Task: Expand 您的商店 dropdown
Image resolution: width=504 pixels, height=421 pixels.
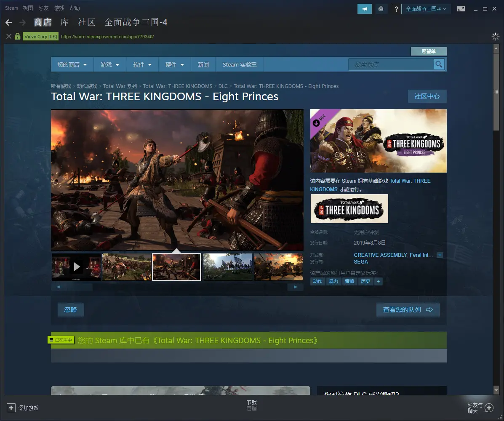Action: (72, 64)
